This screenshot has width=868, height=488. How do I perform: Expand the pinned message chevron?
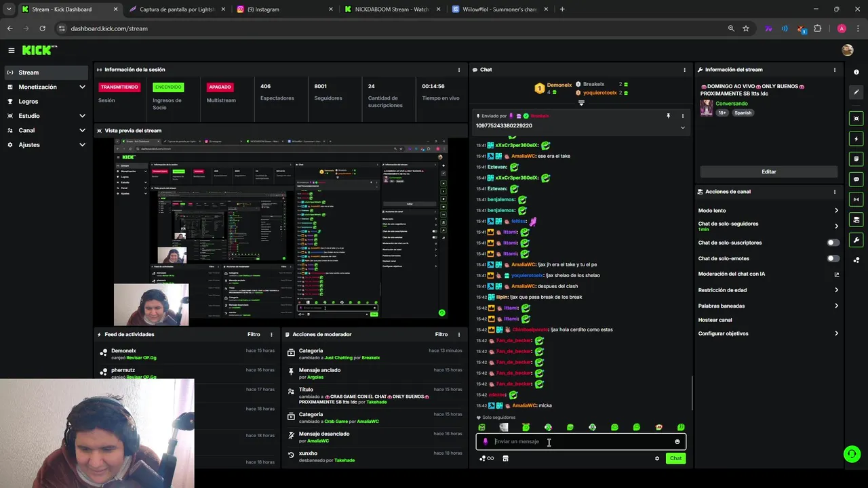(x=682, y=127)
